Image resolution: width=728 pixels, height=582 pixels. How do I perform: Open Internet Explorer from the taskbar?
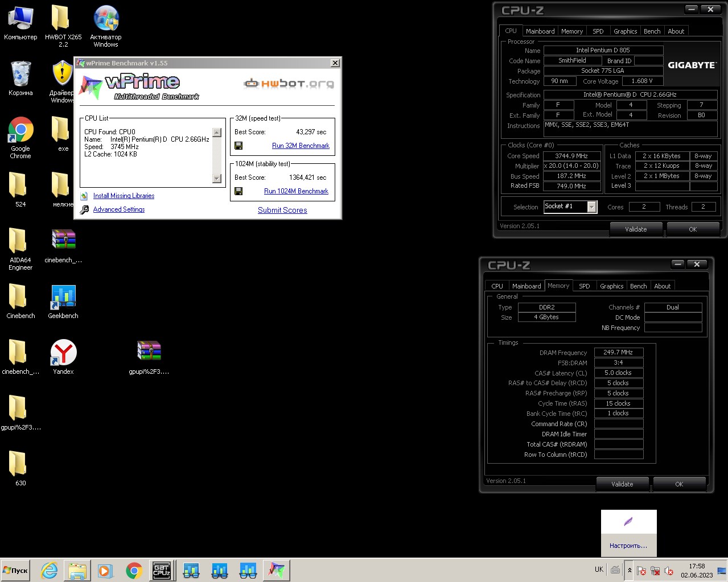pos(50,570)
